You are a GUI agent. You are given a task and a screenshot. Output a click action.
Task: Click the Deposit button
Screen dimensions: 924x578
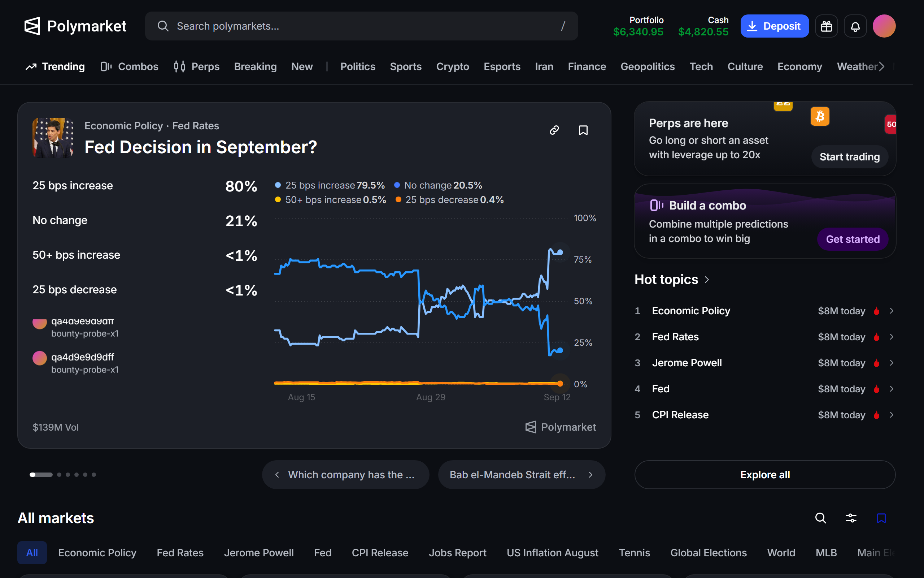[x=775, y=26]
